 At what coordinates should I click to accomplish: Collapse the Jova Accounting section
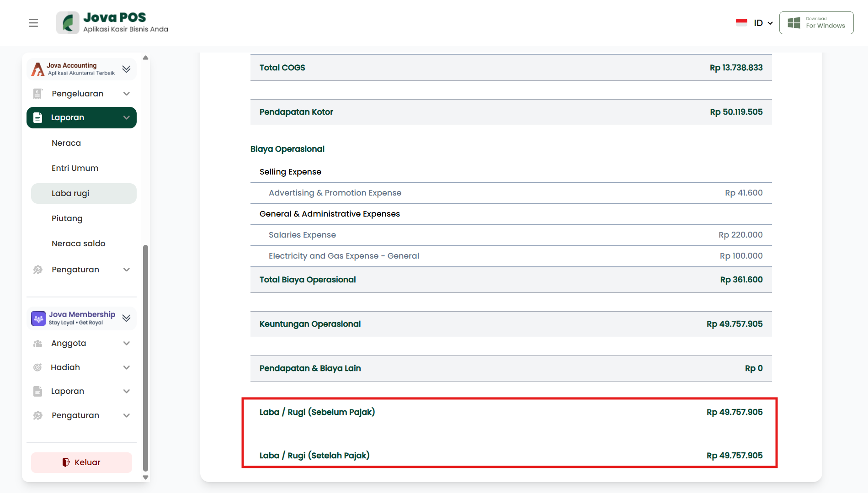tap(127, 69)
